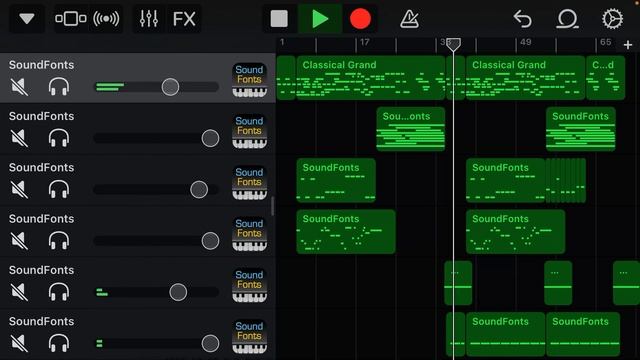The image size is (640, 360).
Task: Open the fourth track's SoundFonts instrument icon
Action: click(x=249, y=234)
